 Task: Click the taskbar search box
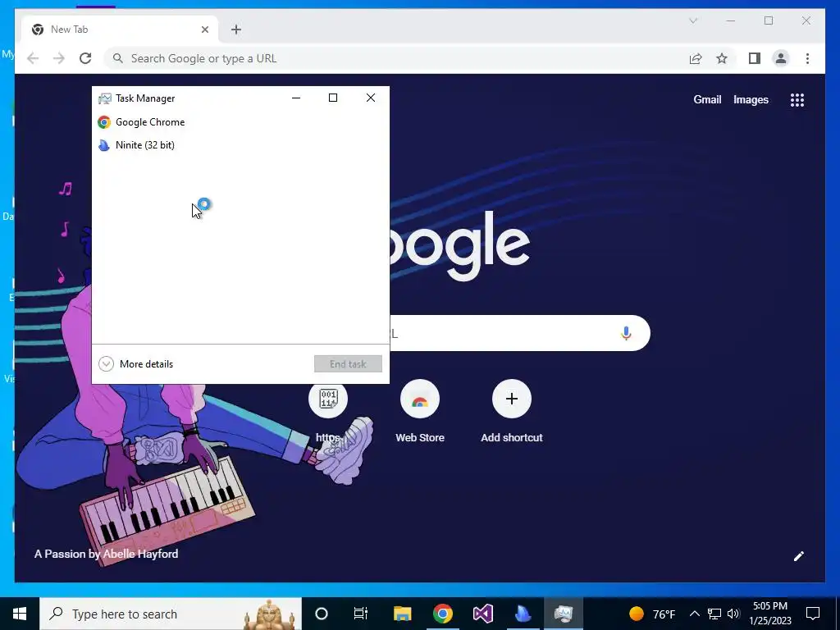(x=171, y=614)
